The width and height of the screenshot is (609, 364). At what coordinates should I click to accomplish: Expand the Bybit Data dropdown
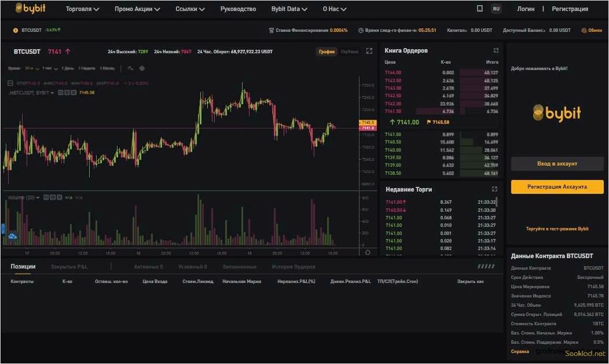click(289, 9)
